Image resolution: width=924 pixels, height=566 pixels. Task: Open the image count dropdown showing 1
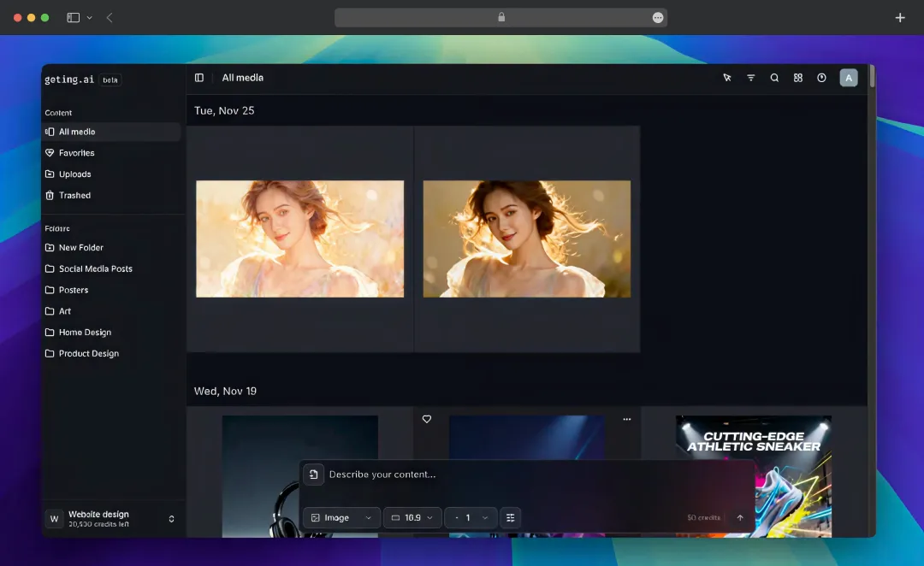pos(471,518)
